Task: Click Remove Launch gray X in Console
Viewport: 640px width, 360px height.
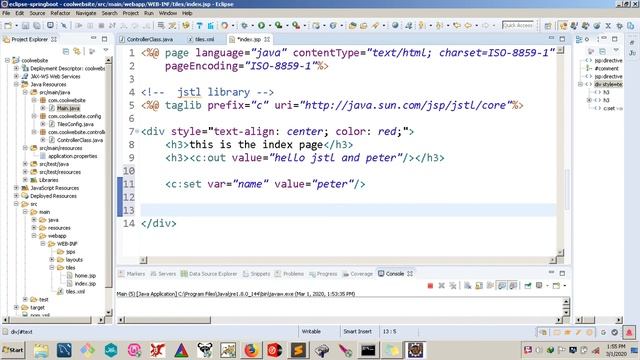Action: [x=441, y=286]
